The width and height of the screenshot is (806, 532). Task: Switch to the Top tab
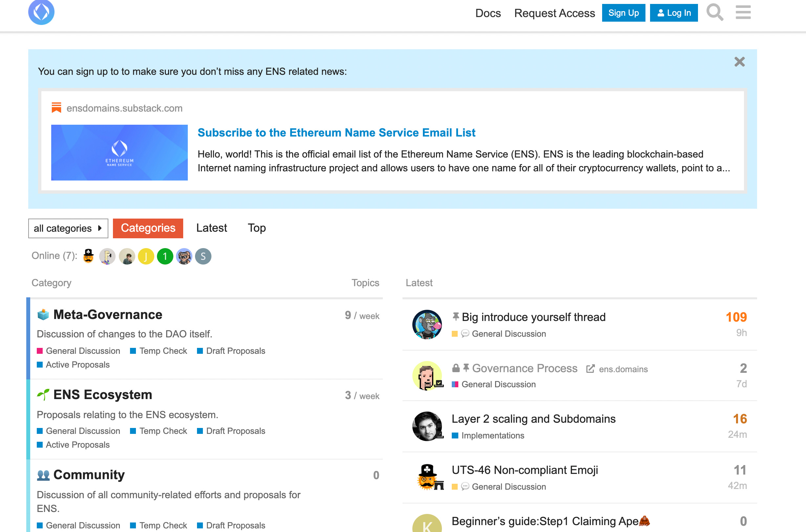pos(256,228)
